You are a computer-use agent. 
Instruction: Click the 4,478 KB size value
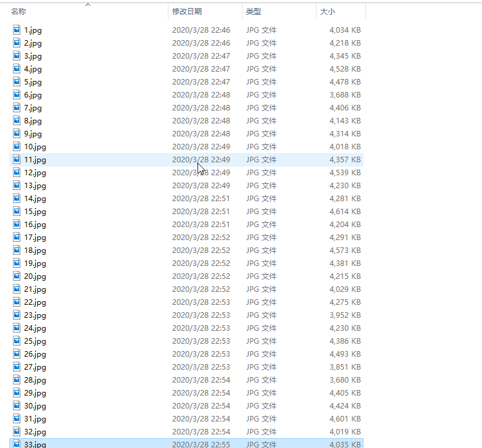pos(345,81)
